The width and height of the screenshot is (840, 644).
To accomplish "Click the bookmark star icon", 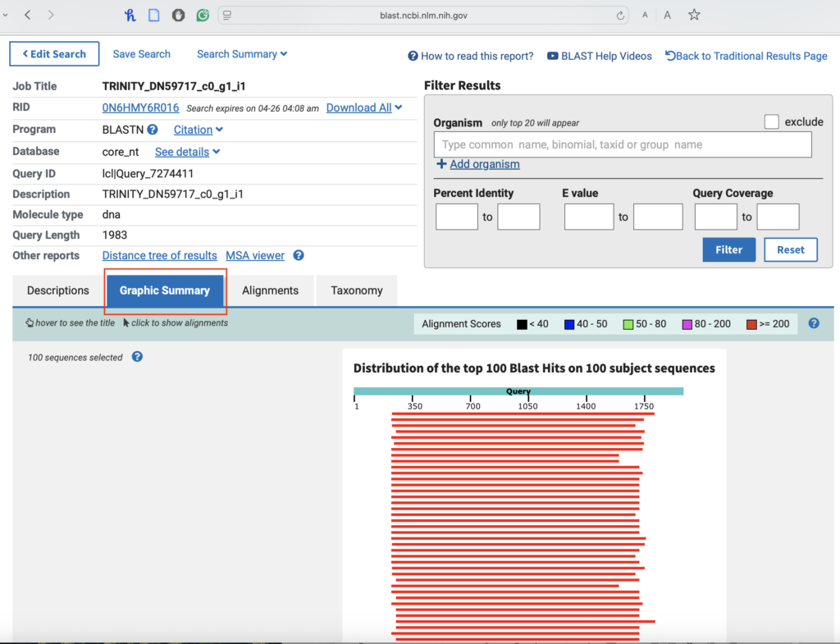I will point(694,15).
